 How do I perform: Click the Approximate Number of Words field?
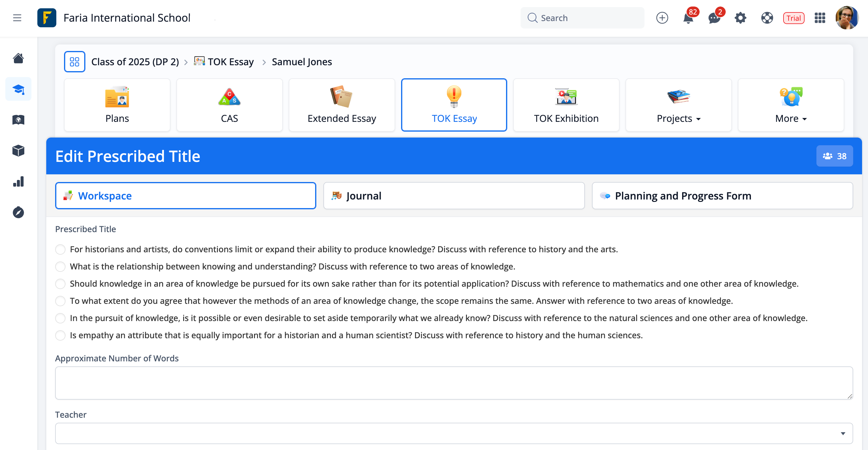(x=454, y=383)
